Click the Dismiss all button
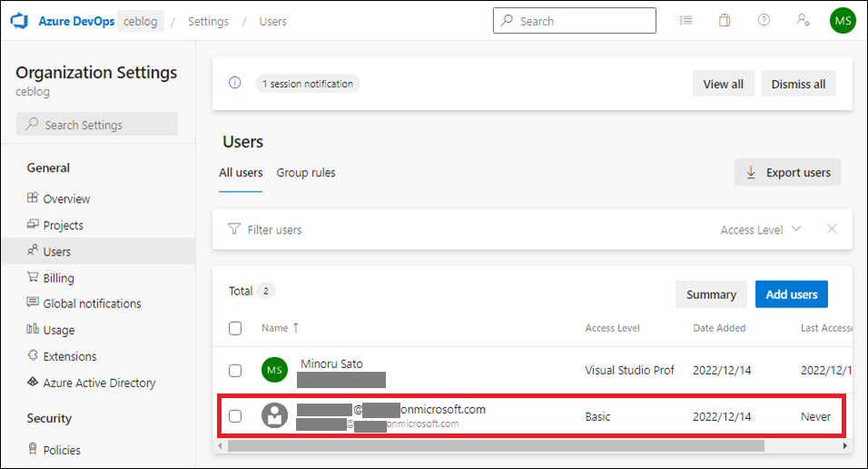The height and width of the screenshot is (469, 868). (x=798, y=84)
